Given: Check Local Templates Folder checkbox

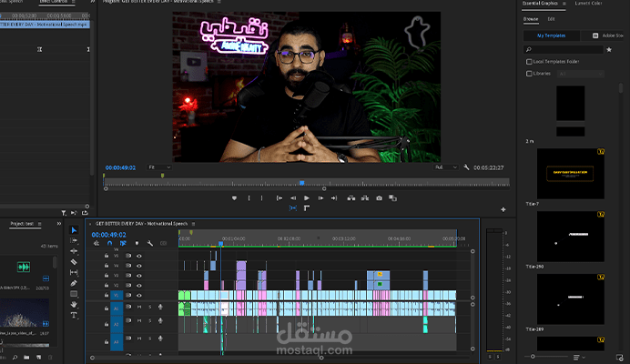Looking at the screenshot, I should click(x=529, y=62).
